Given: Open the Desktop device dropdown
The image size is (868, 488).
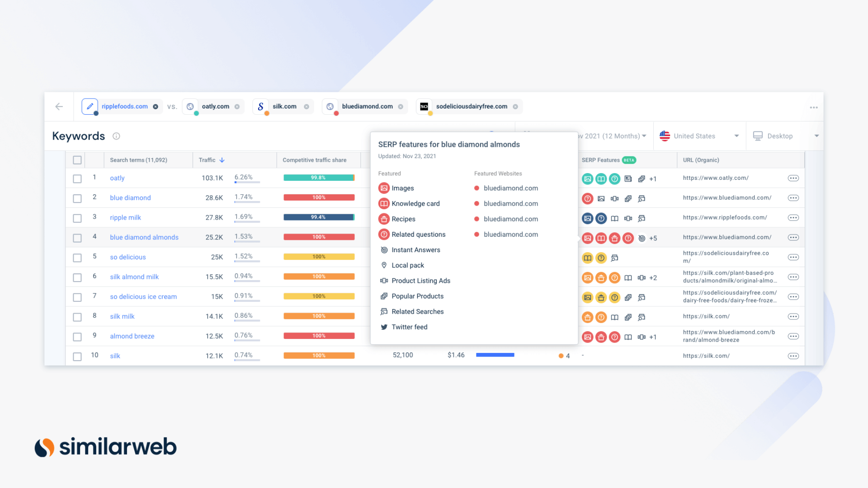Looking at the screenshot, I should click(786, 136).
